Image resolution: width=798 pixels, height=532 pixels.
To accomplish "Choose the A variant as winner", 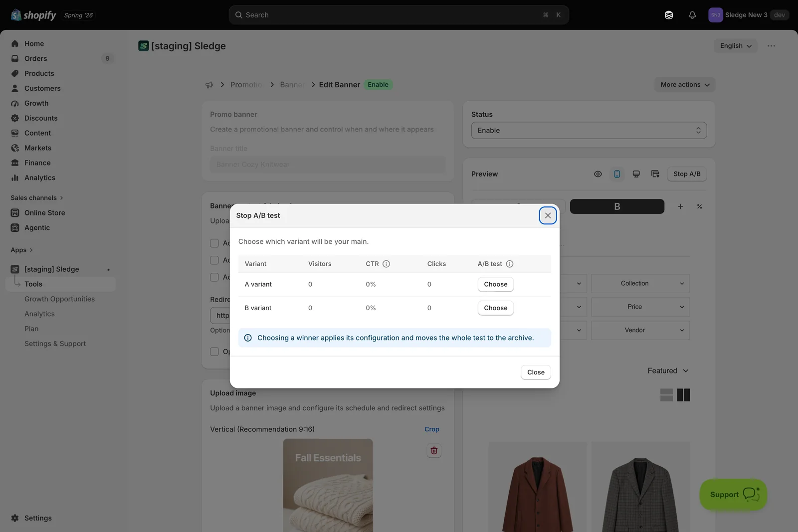I will pos(495,284).
